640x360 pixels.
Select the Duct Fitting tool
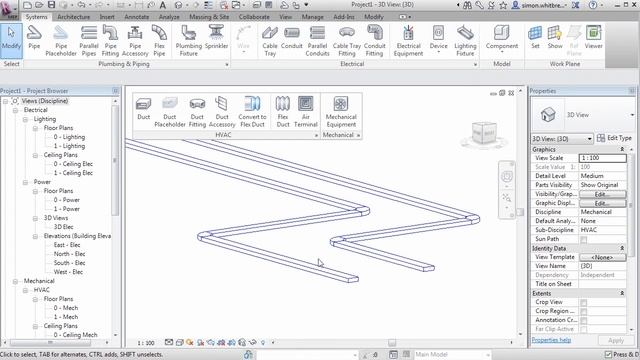click(x=197, y=112)
